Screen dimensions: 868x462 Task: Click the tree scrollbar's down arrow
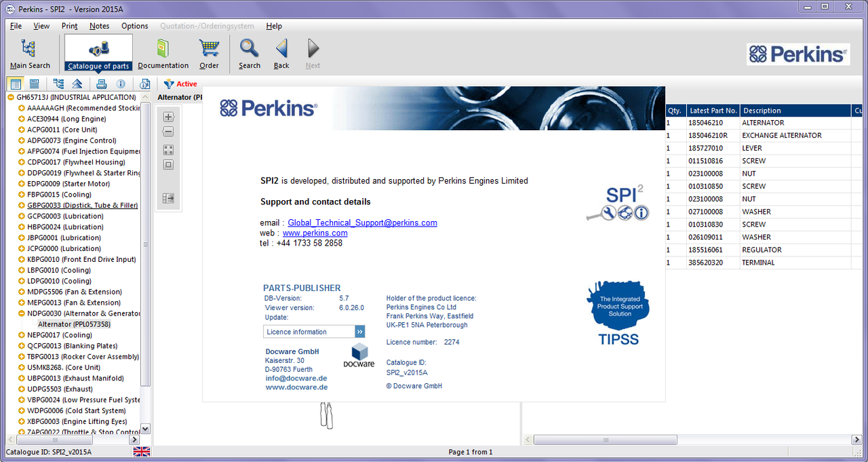145,429
